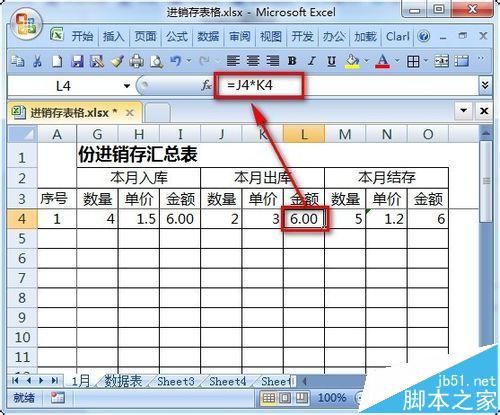
Task: Apply yellow fill color bucket
Action: pos(352,61)
